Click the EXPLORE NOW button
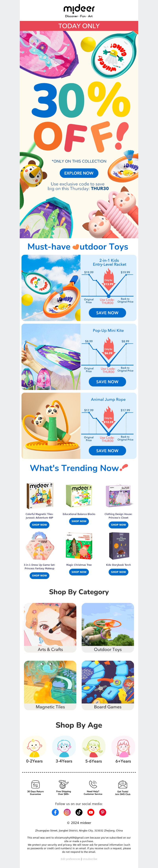 [x=79, y=173]
